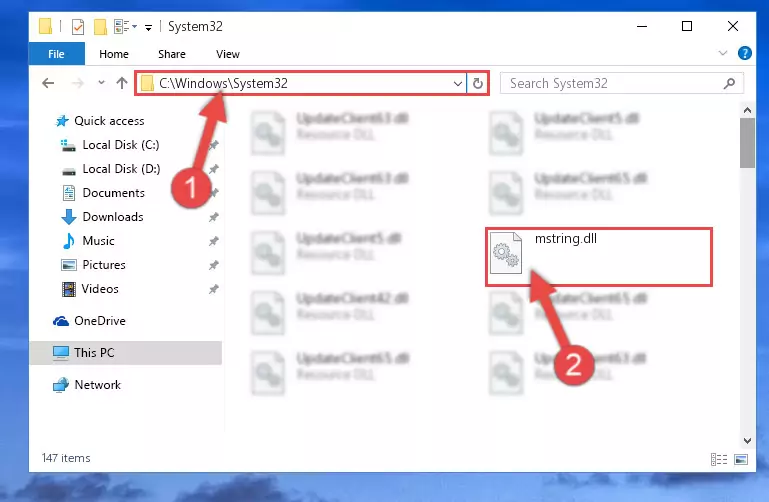The width and height of the screenshot is (769, 502).
Task: Click the vertical scrollbar thumb
Action: pos(747,143)
